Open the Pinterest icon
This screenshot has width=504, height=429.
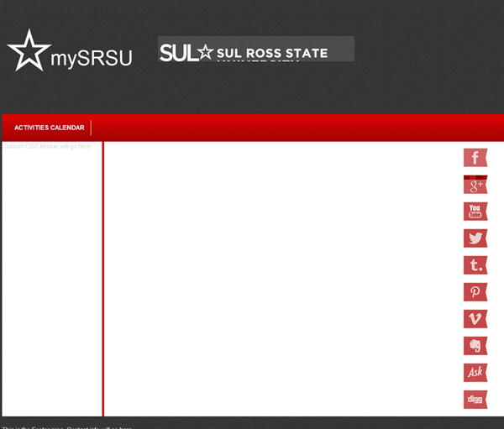475,292
